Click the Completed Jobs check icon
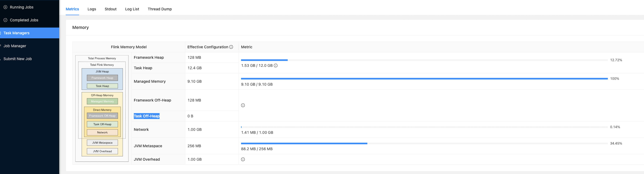The width and height of the screenshot is (644, 174). pos(5,20)
